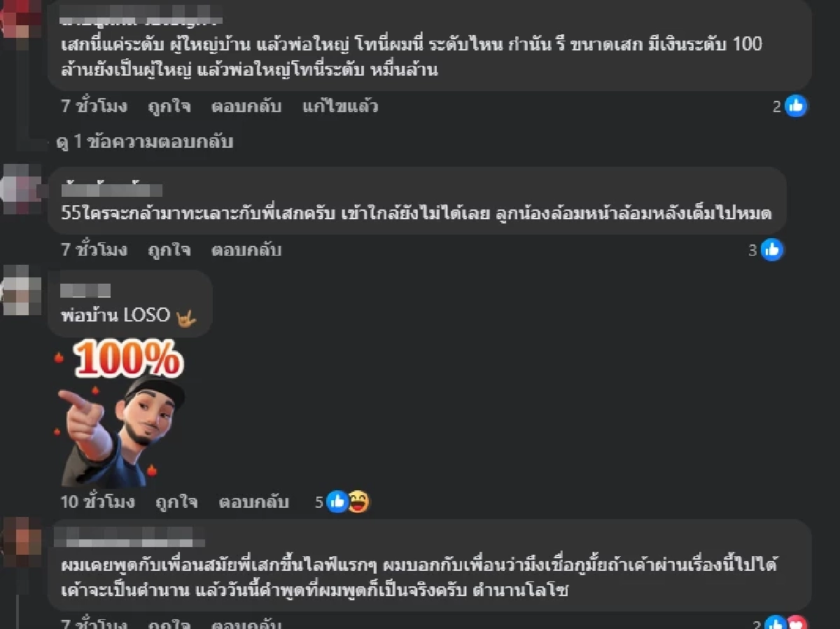Reply to the comment about พี่เสก bodyguards

[246, 250]
